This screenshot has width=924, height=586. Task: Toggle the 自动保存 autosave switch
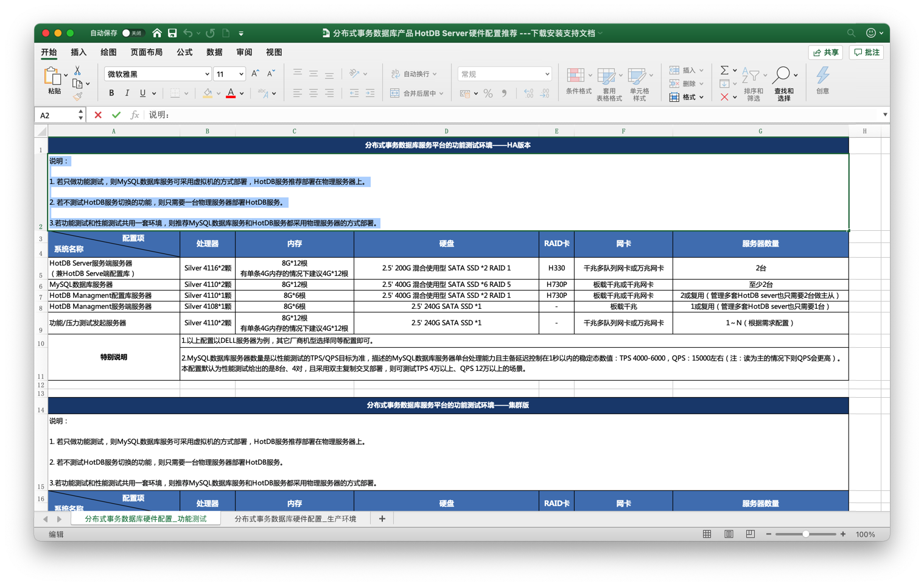coord(132,33)
